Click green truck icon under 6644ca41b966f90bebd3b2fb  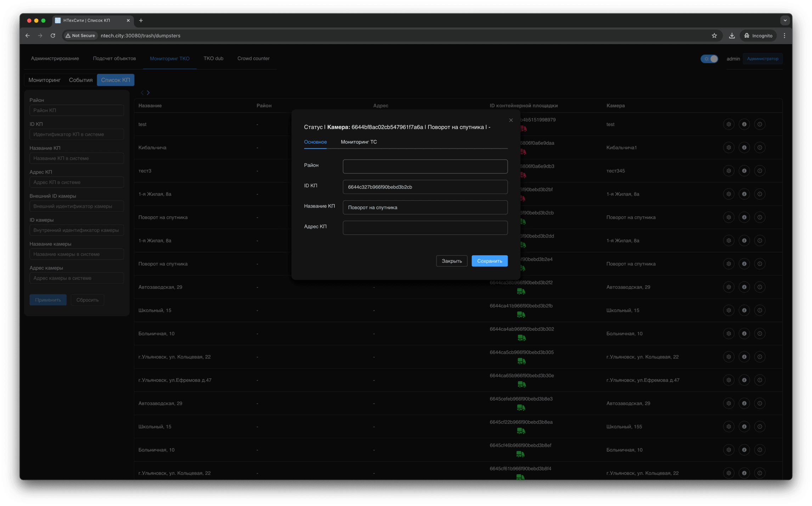pos(521,314)
